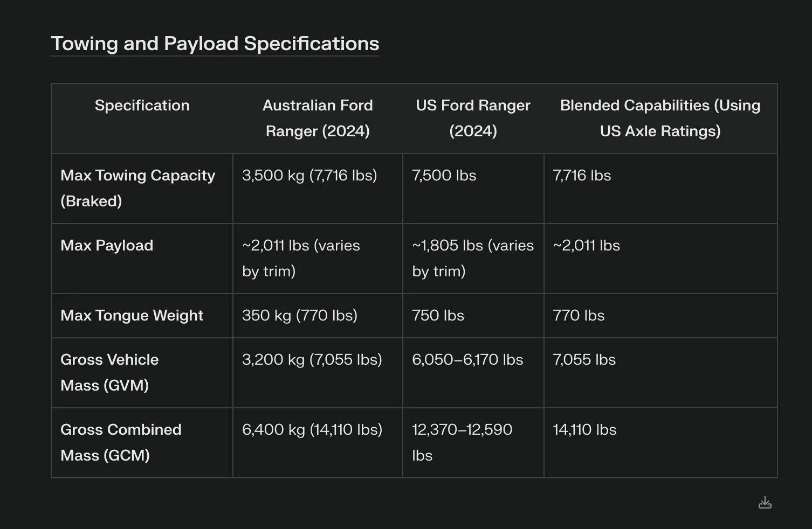Select the Australian Ford Ranger (2024) header

click(318, 118)
